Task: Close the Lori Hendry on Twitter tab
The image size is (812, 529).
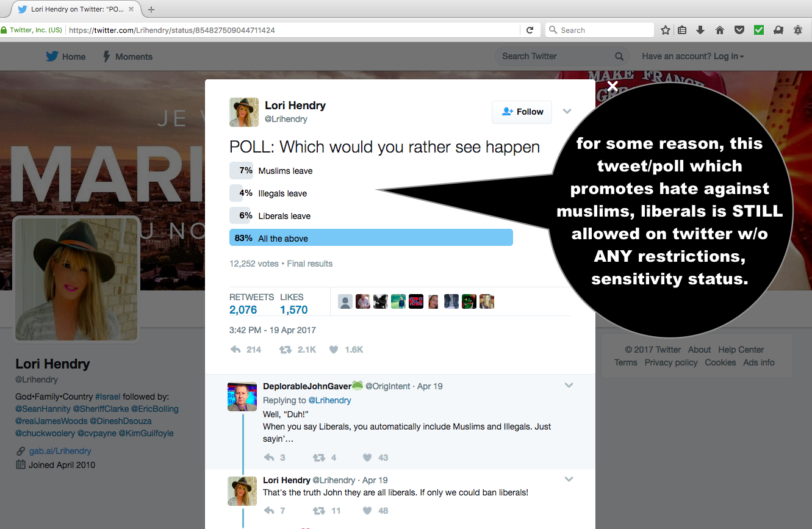Action: pyautogui.click(x=131, y=9)
